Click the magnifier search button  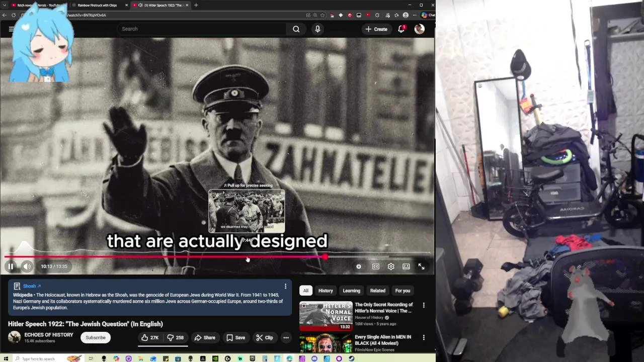coord(296,29)
